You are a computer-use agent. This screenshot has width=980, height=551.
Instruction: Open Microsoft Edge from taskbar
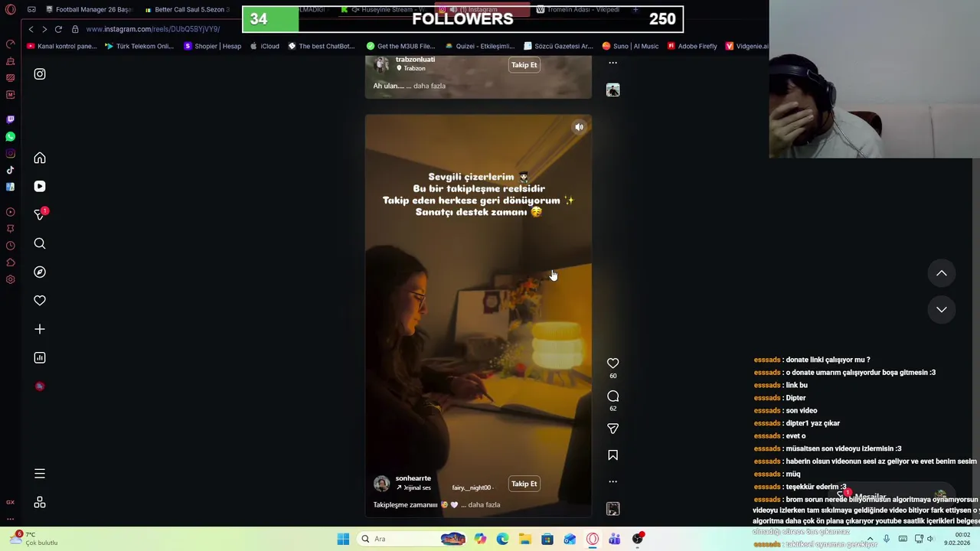point(502,539)
